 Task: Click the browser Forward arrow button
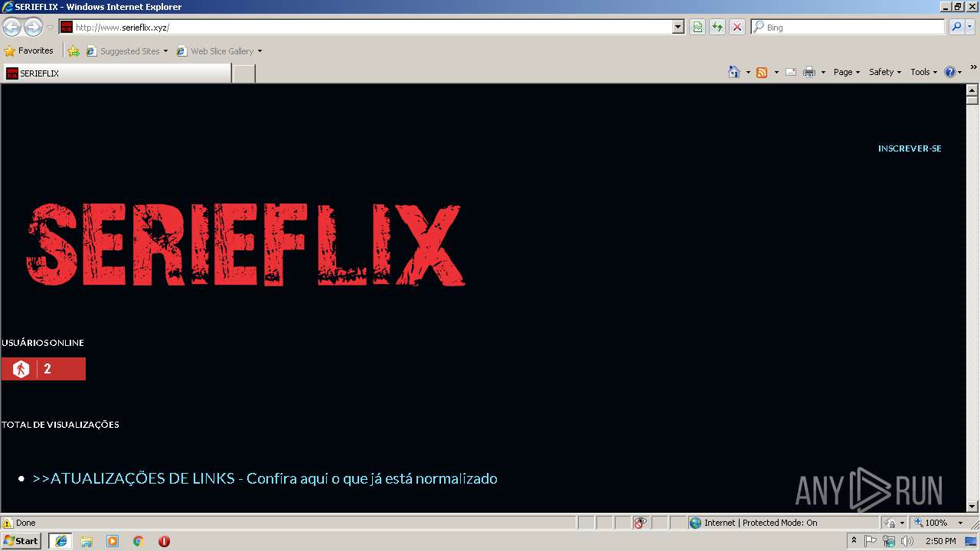pos(33,27)
